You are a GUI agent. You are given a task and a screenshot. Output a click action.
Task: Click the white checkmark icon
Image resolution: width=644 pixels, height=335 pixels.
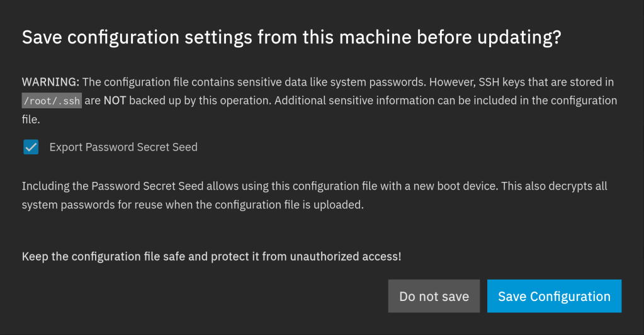click(x=30, y=147)
